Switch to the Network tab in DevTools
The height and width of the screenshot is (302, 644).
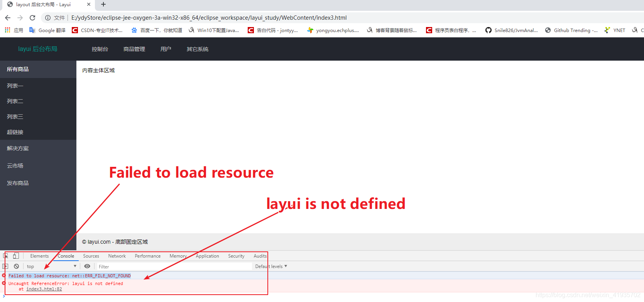coord(117,256)
